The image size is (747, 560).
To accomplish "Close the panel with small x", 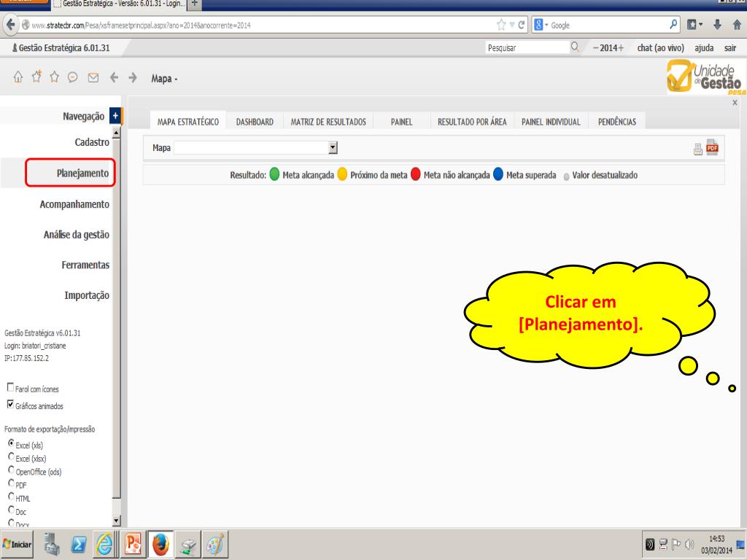I will tap(735, 102).
